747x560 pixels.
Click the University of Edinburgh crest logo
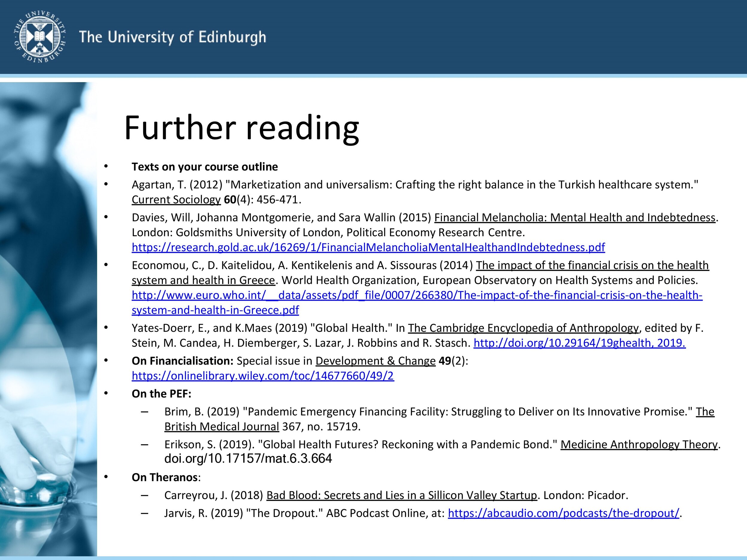(x=39, y=37)
